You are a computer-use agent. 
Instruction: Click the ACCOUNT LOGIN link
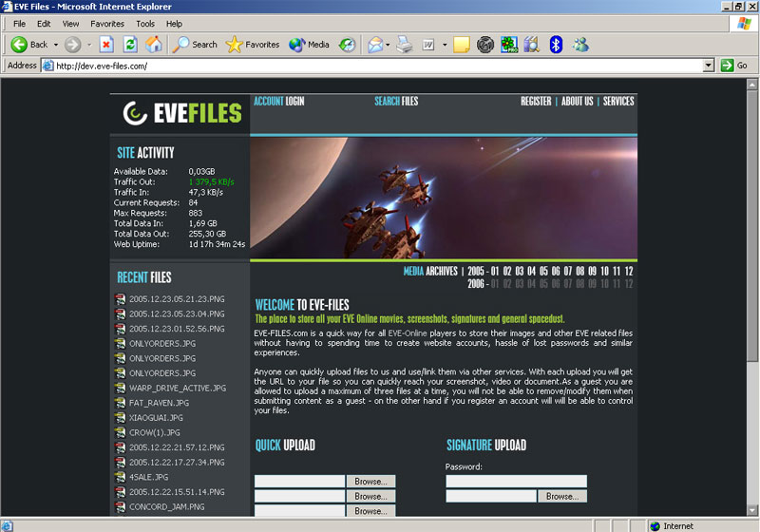tap(279, 101)
